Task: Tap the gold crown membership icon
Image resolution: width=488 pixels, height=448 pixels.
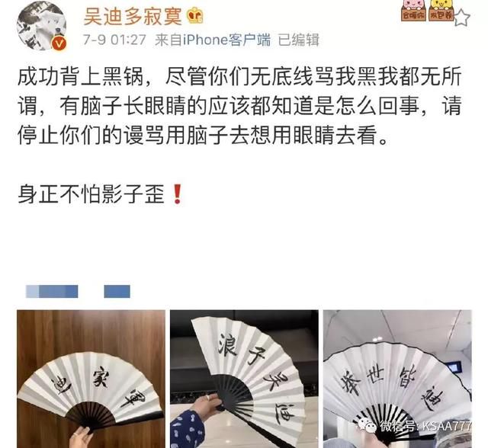Action: pyautogui.click(x=195, y=16)
